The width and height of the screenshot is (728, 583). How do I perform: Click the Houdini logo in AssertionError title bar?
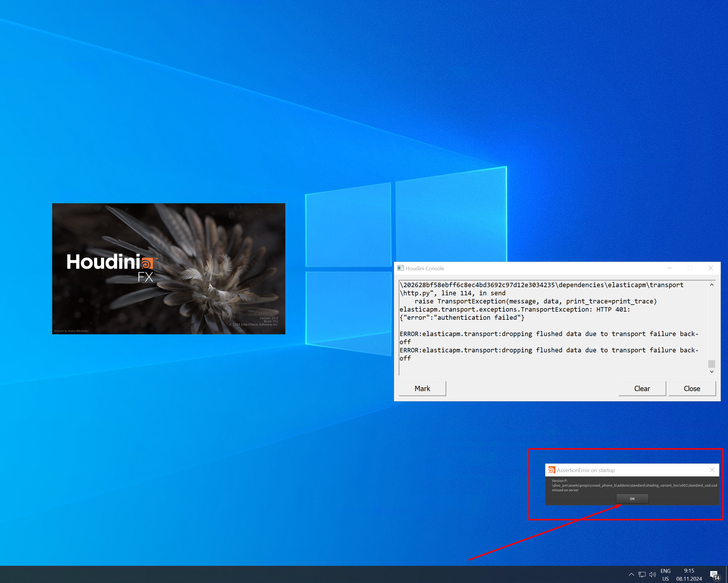tap(551, 470)
